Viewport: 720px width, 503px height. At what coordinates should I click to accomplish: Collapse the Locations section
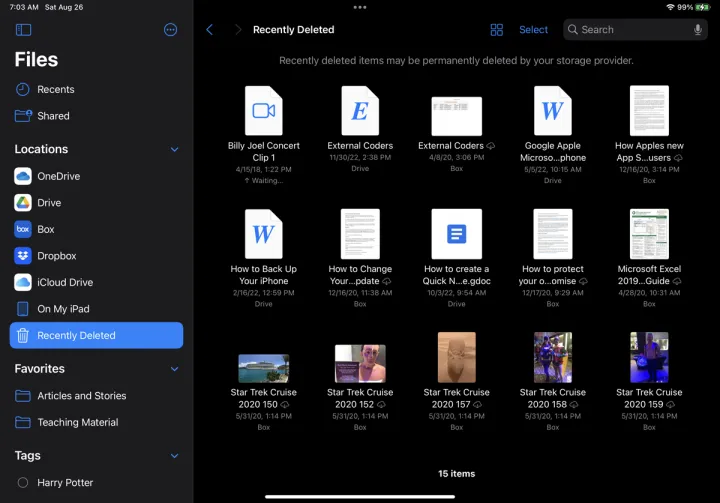[x=174, y=150]
